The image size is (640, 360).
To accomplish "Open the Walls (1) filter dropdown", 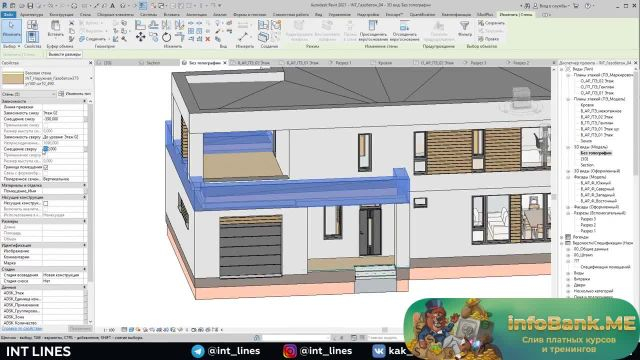I will point(29,94).
